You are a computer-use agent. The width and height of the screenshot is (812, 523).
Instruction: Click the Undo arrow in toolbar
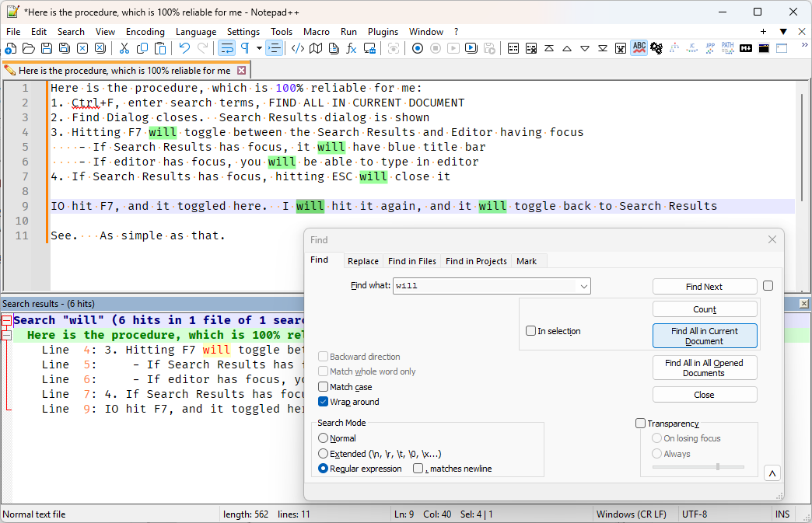[x=184, y=48]
